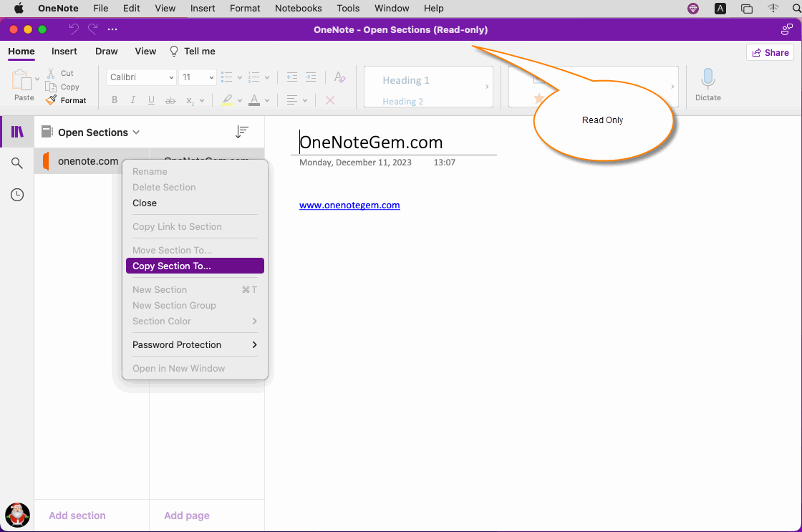Toggle underline formatting
Viewport: 802px width, 532px height.
[x=151, y=100]
